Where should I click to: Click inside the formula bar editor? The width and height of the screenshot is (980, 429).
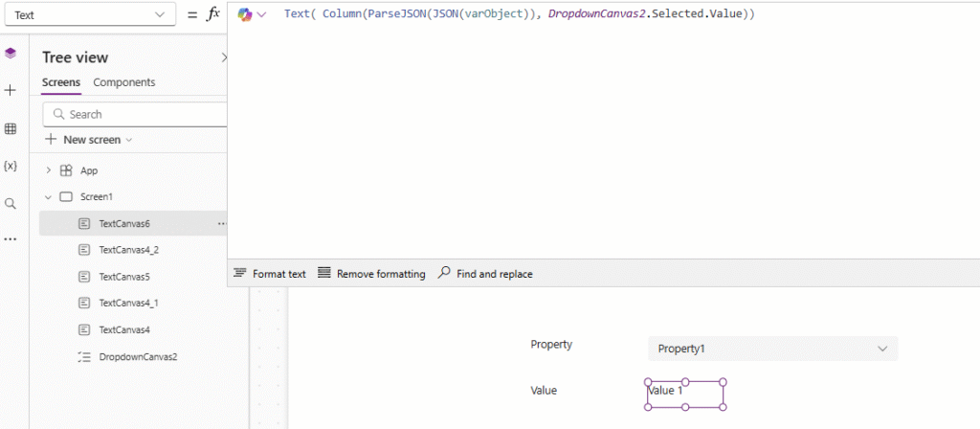603,131
